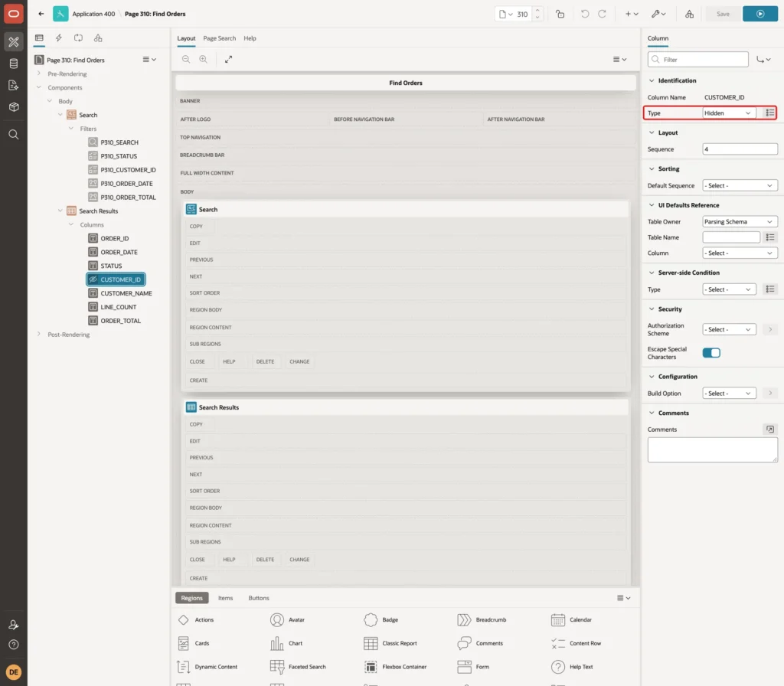
Task: Switch to Shared Components tree tab
Action: (x=98, y=38)
